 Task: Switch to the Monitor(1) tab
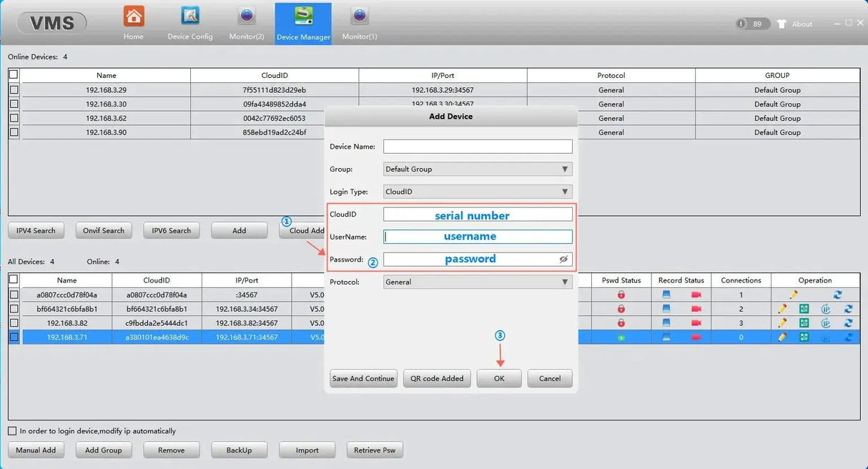[x=360, y=22]
